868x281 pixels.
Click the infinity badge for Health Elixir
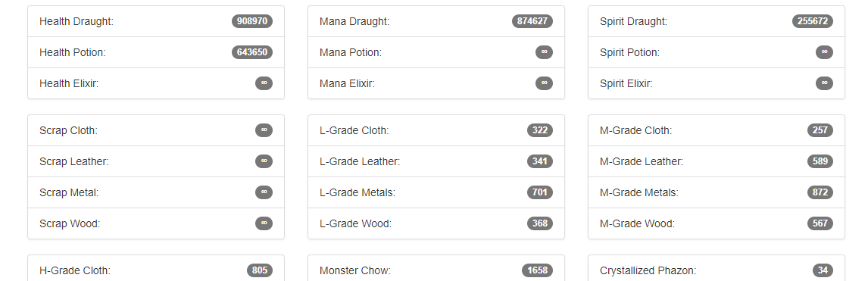[x=264, y=83]
